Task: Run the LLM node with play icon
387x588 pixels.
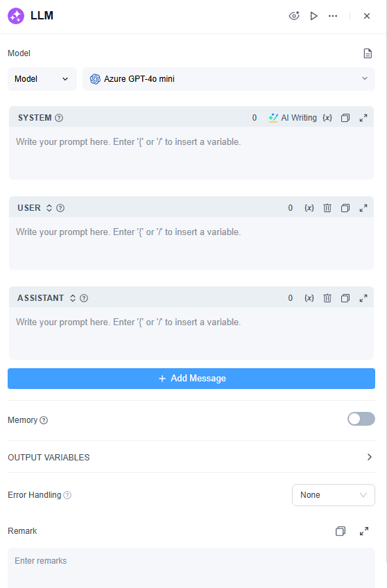Action: coord(314,16)
